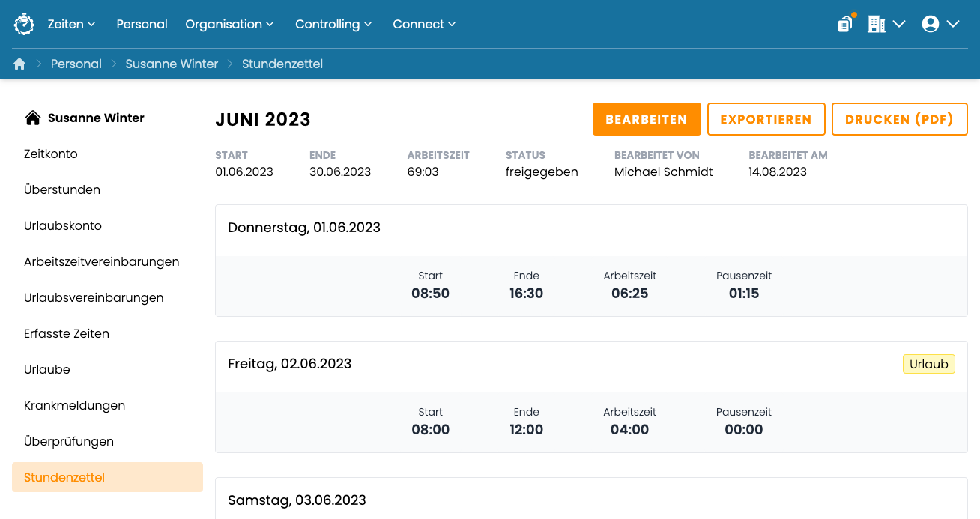Open the user account menu

tap(941, 24)
